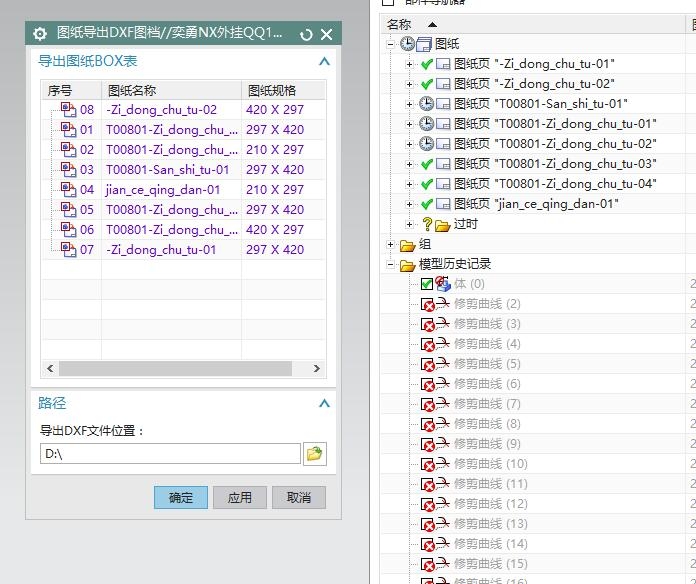Click folder icon of 组 node
Screen dimensions: 696x584
pyautogui.click(x=407, y=245)
